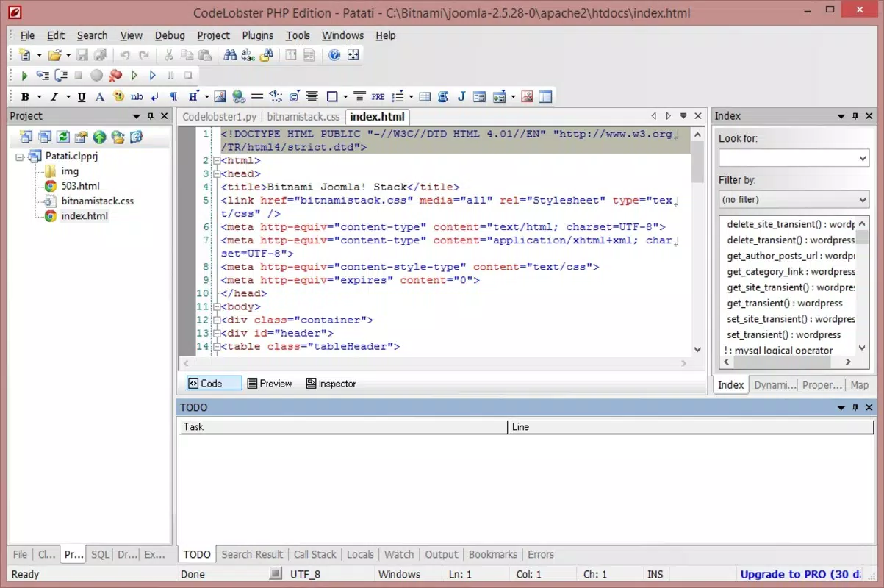Open the Search Result bottom tab

click(252, 555)
